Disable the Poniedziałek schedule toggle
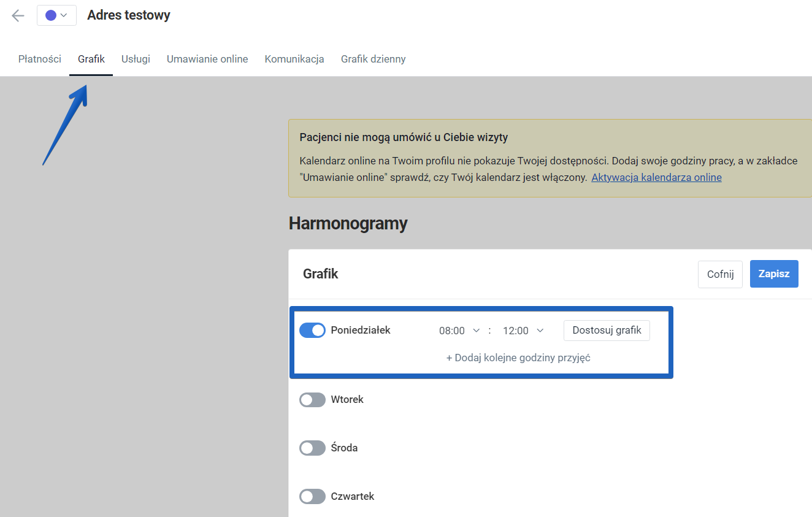The width and height of the screenshot is (812, 517). (312, 330)
